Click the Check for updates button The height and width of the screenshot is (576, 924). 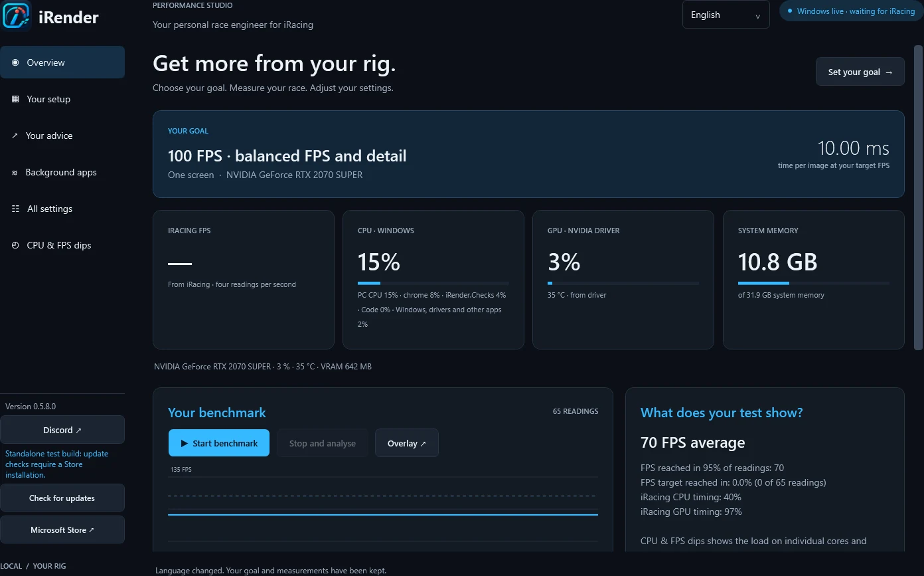click(62, 498)
